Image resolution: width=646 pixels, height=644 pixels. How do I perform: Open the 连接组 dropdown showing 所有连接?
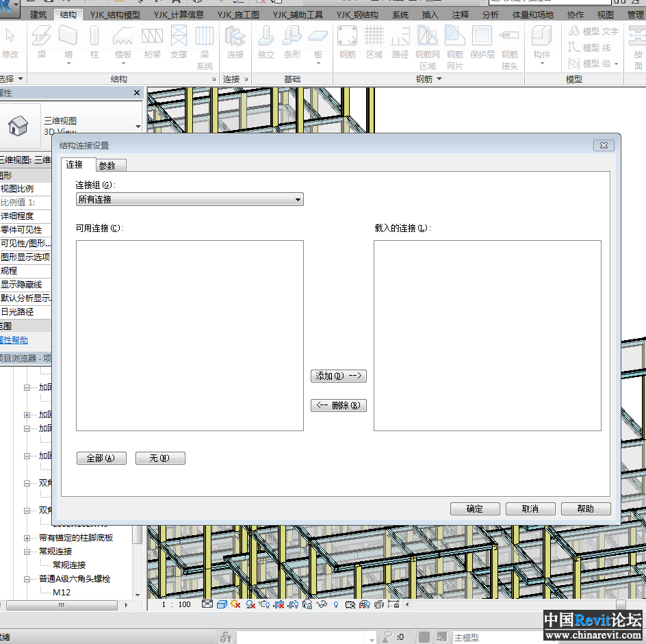click(190, 199)
